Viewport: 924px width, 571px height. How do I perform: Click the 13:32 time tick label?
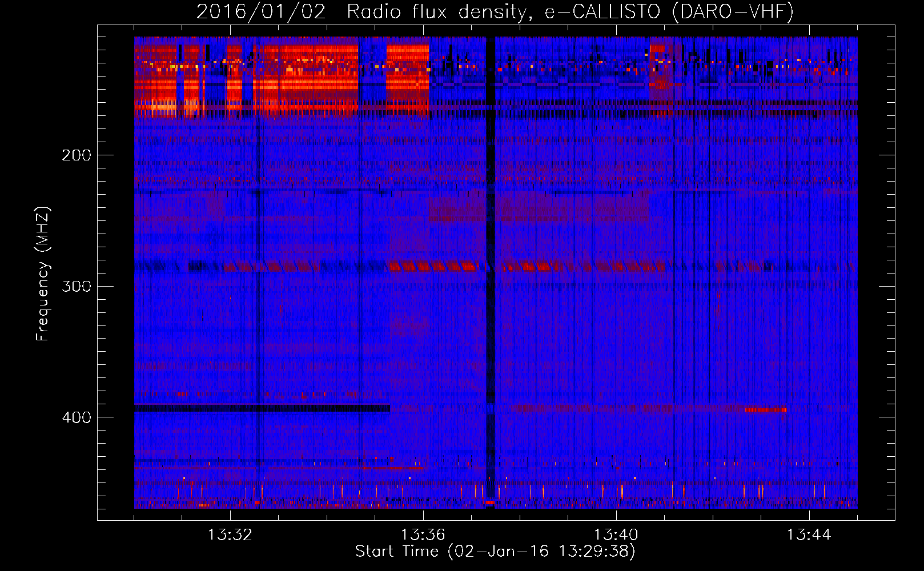coord(230,535)
